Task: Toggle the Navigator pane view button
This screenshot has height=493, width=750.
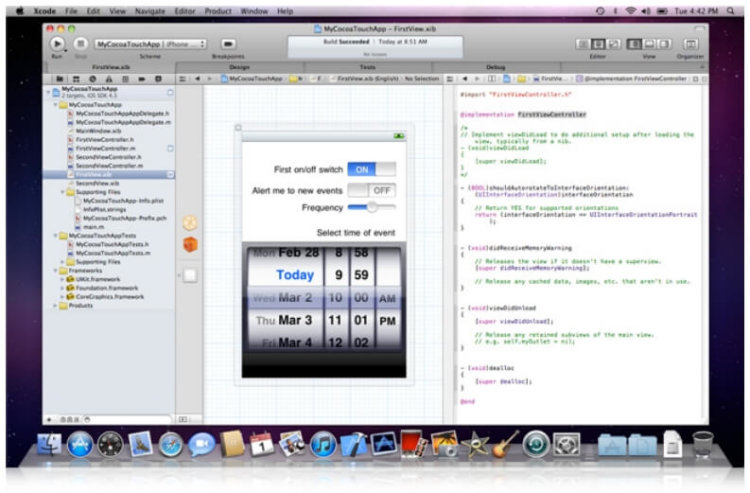Action: [x=634, y=44]
